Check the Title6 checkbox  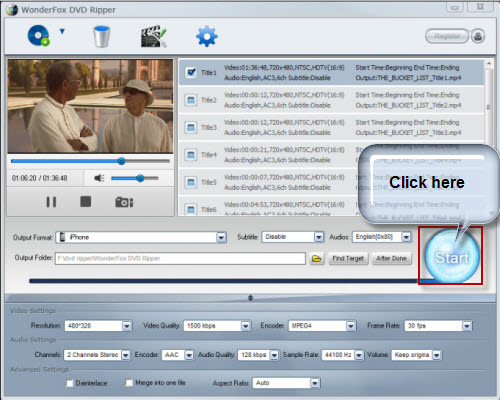pos(191,209)
